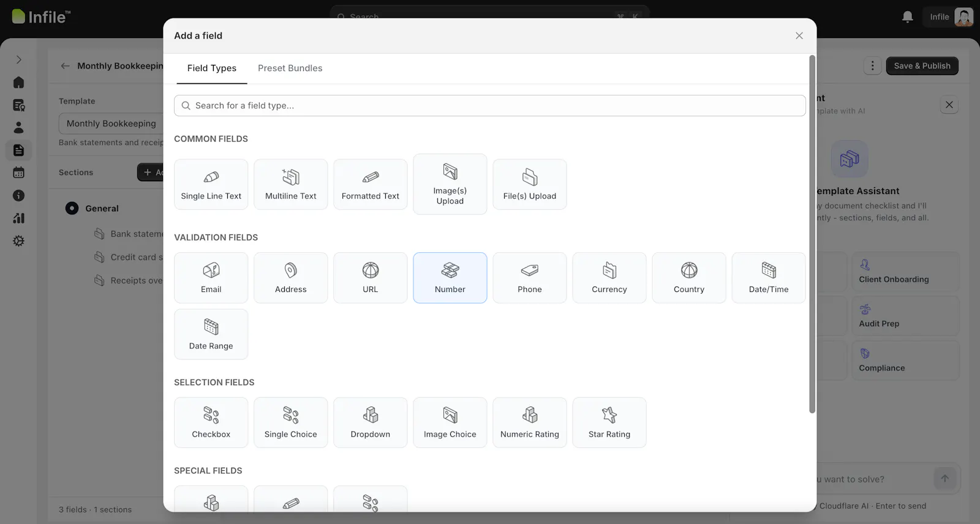Screen dimensions: 980x524
Task: Click the notifications bell icon
Action: pyautogui.click(x=908, y=17)
